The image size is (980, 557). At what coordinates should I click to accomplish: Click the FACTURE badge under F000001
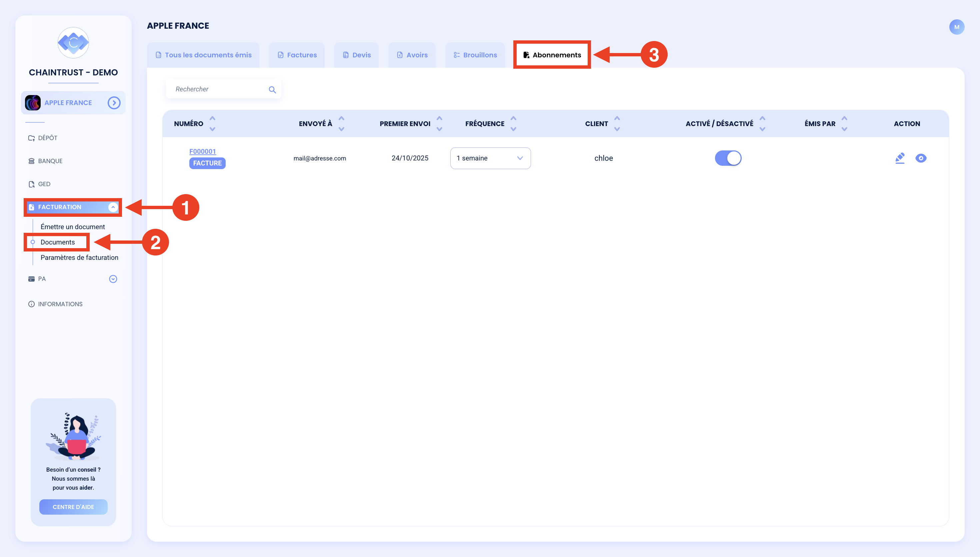pyautogui.click(x=207, y=163)
